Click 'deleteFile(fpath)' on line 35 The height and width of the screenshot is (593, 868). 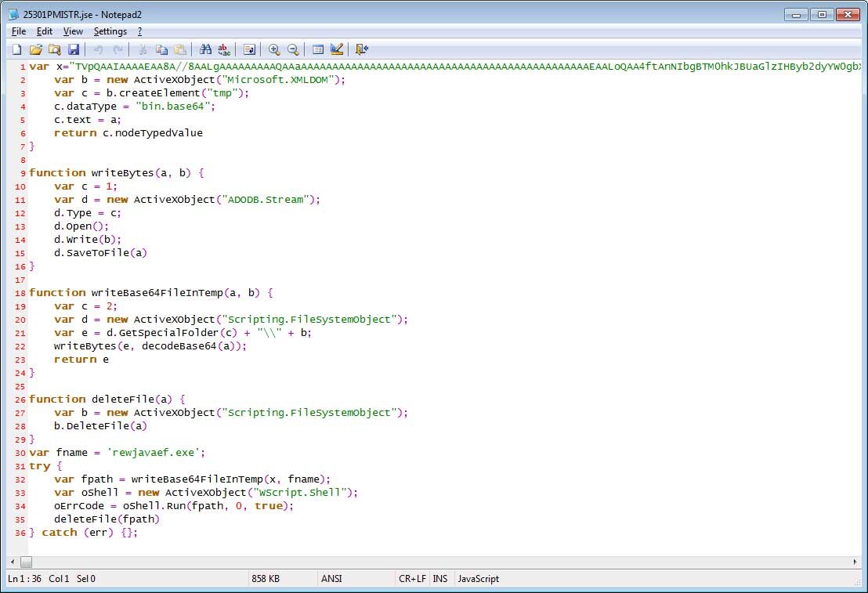click(107, 519)
